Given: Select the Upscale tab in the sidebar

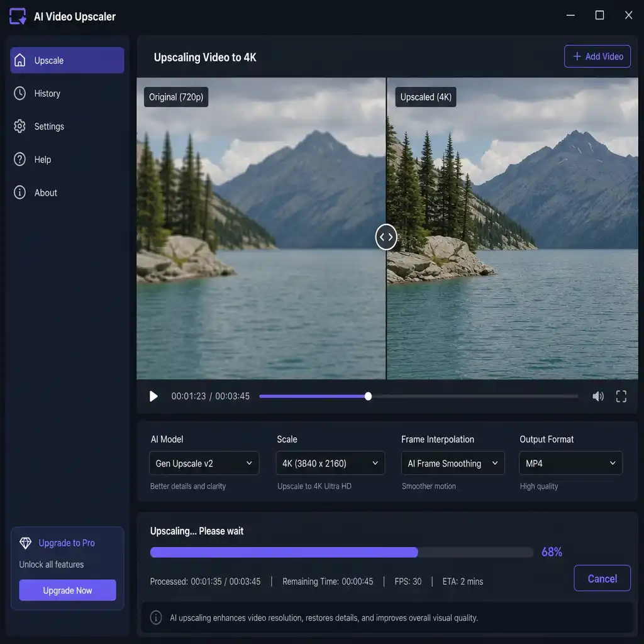Looking at the screenshot, I should [x=67, y=60].
